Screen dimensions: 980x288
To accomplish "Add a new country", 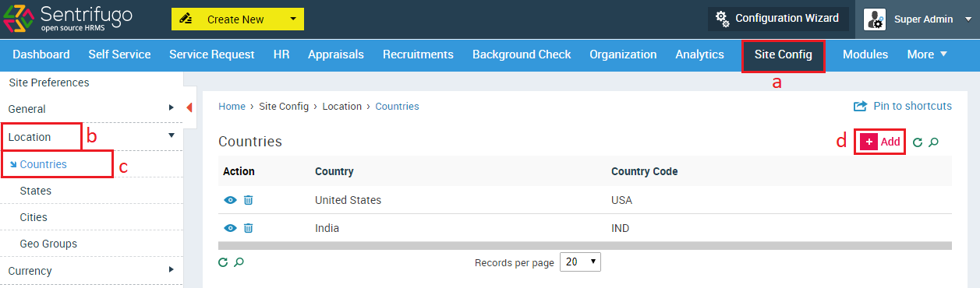I will 880,142.
